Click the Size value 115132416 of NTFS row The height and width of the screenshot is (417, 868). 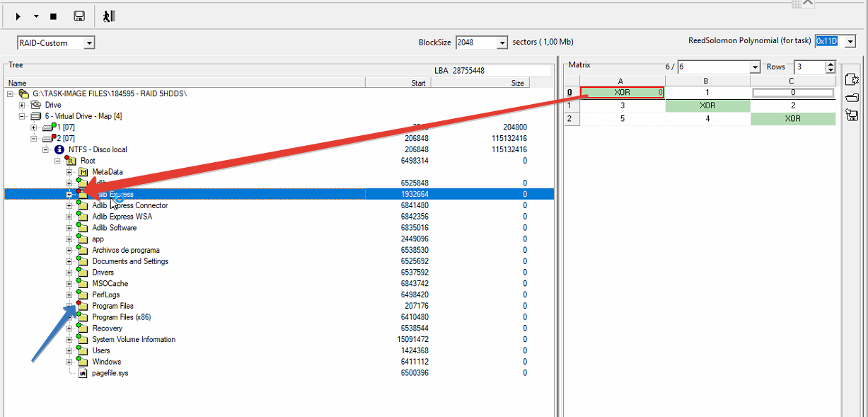click(x=509, y=149)
